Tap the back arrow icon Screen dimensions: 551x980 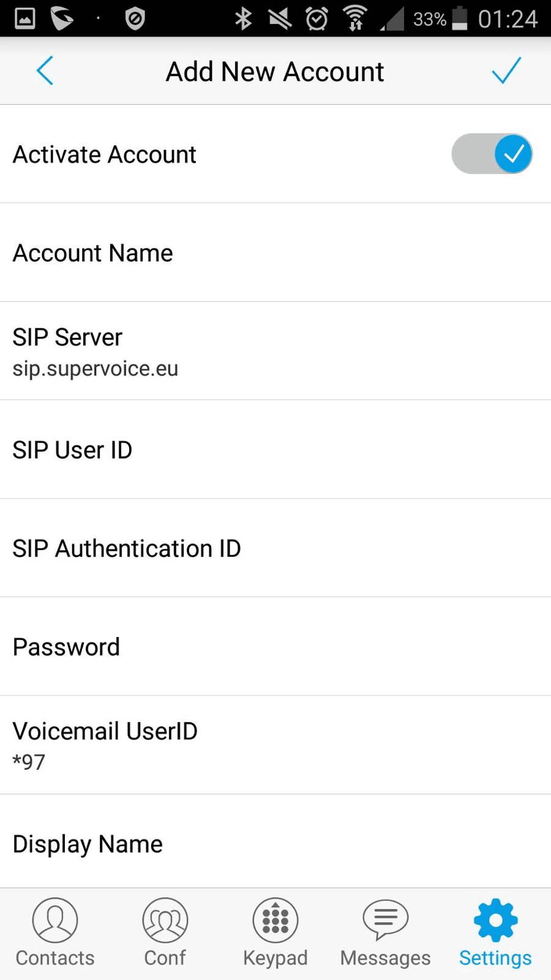45,71
